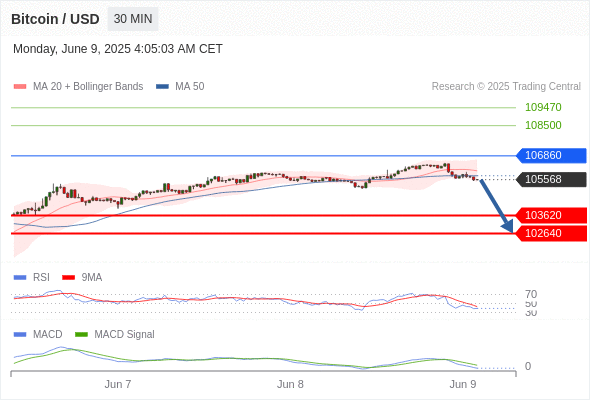The height and width of the screenshot is (400, 590).
Task: Toggle the RSI legend entry
Action: pyautogui.click(x=32, y=277)
